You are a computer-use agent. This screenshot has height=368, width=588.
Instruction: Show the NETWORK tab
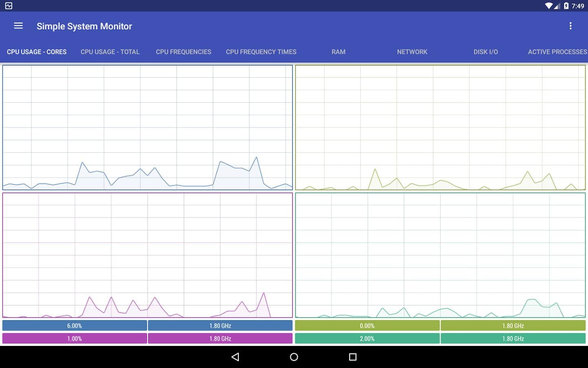point(412,52)
